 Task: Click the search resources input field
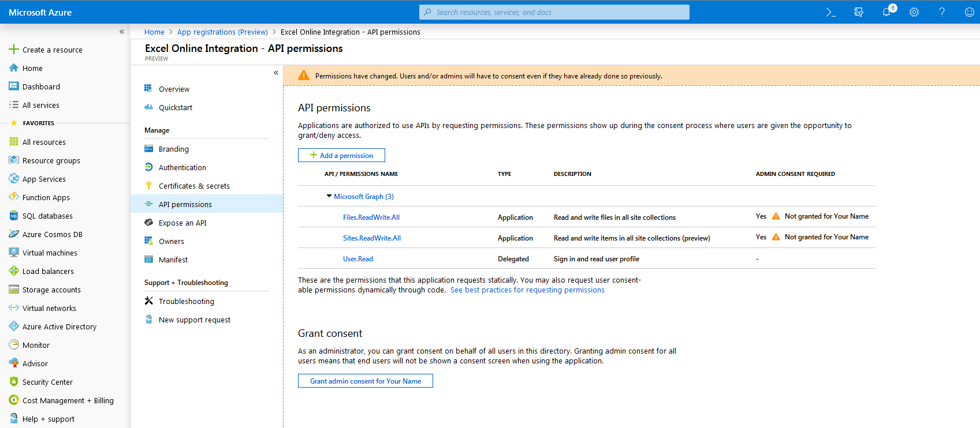pyautogui.click(x=554, y=12)
